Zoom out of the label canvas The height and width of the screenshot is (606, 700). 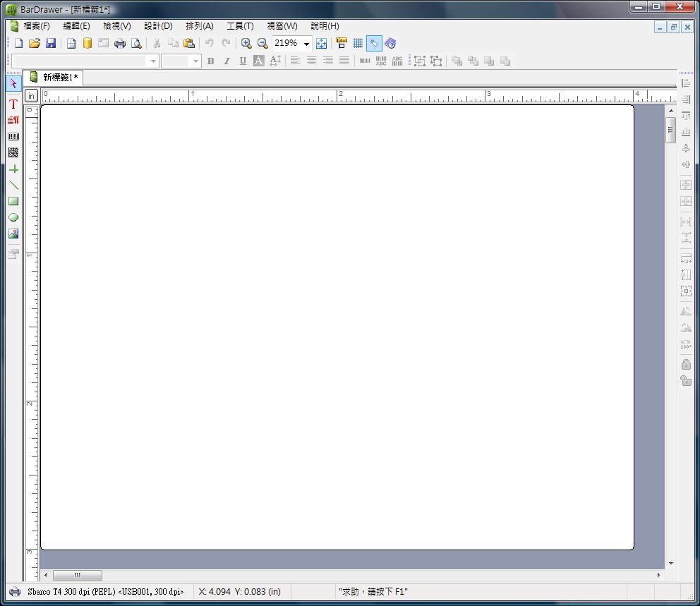tap(262, 43)
